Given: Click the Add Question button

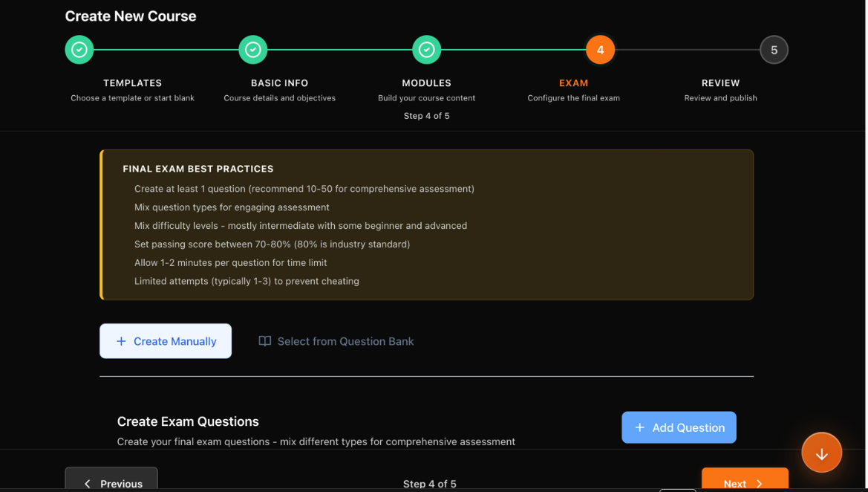Looking at the screenshot, I should click(x=679, y=427).
